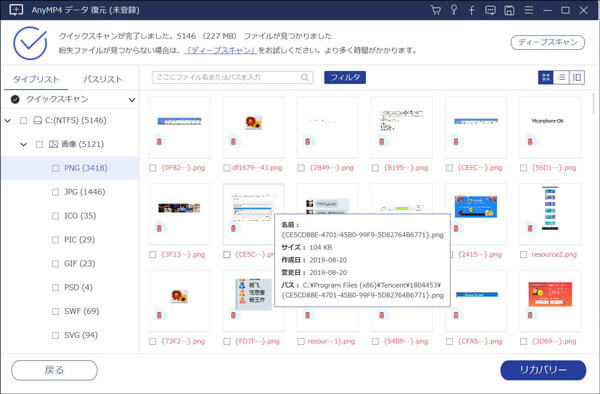The width and height of the screenshot is (600, 394).
Task: Click the C: drive icon
Action: (38, 120)
